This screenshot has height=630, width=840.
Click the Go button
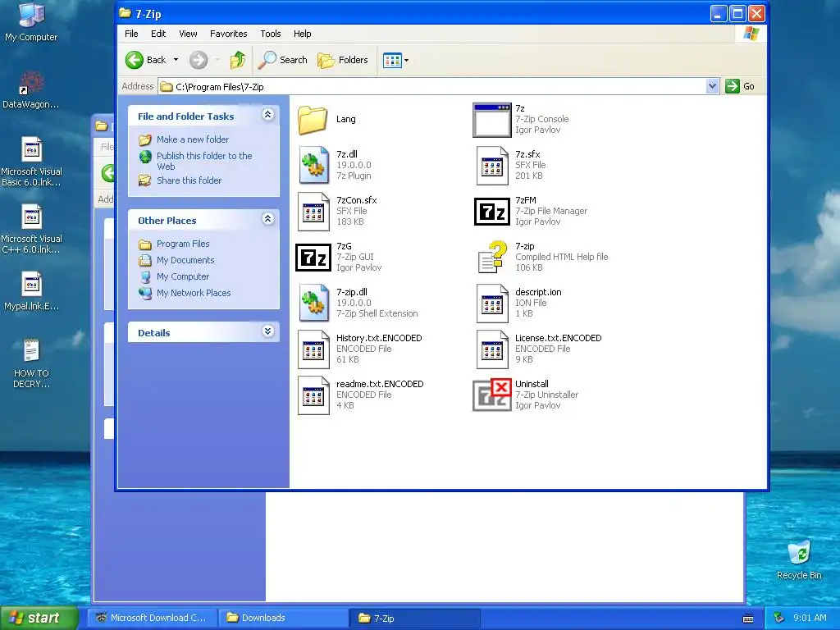pos(740,86)
